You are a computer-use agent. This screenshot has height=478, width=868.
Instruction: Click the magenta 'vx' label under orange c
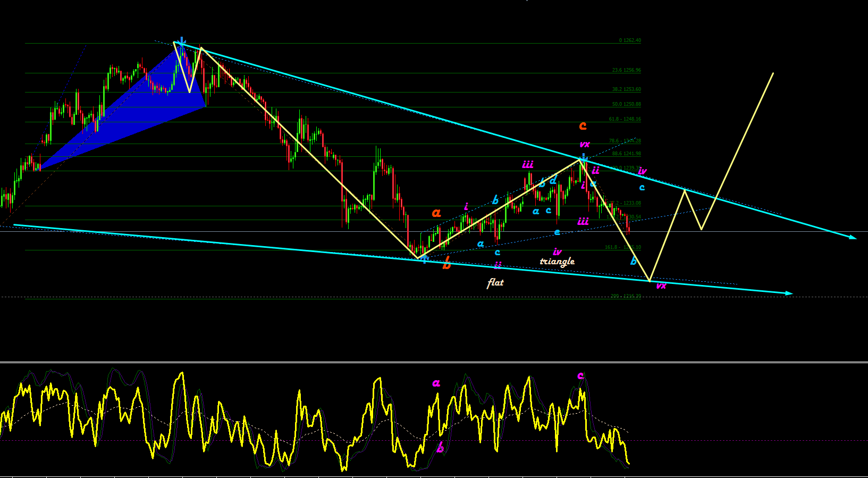pos(585,144)
